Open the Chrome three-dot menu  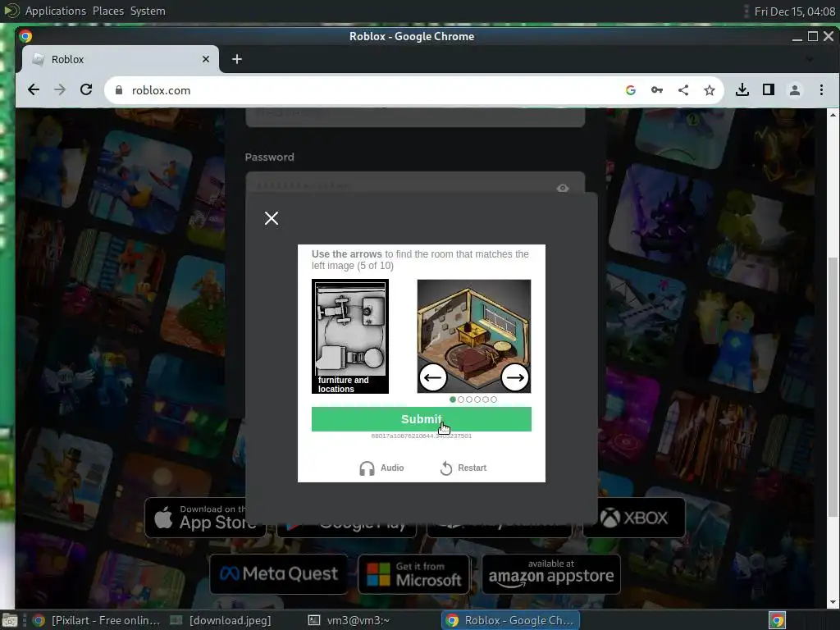(821, 90)
